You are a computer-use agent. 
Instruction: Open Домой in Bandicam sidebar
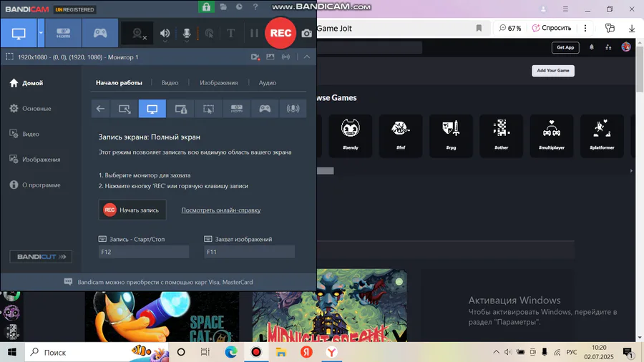pos(26,83)
